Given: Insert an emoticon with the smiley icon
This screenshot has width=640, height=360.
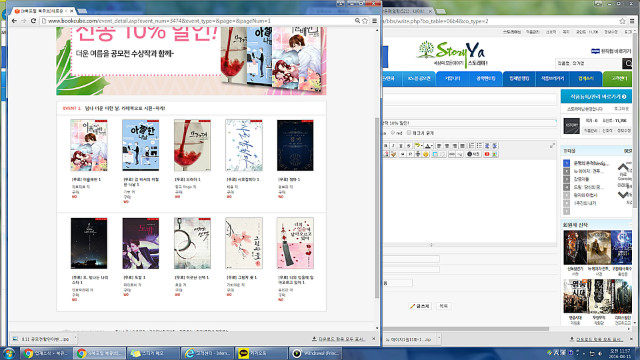Looking at the screenshot, I should point(426,154).
